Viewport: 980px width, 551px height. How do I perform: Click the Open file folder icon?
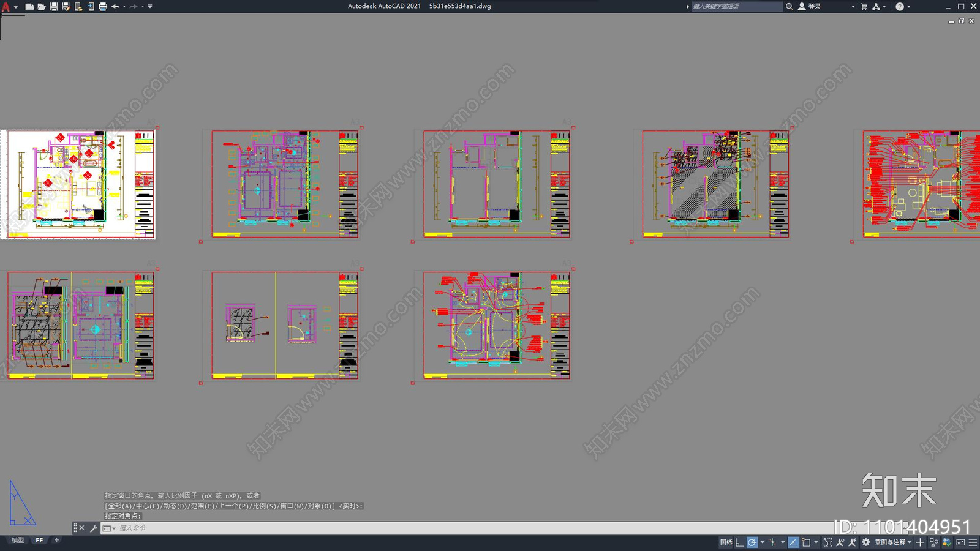pos(42,7)
